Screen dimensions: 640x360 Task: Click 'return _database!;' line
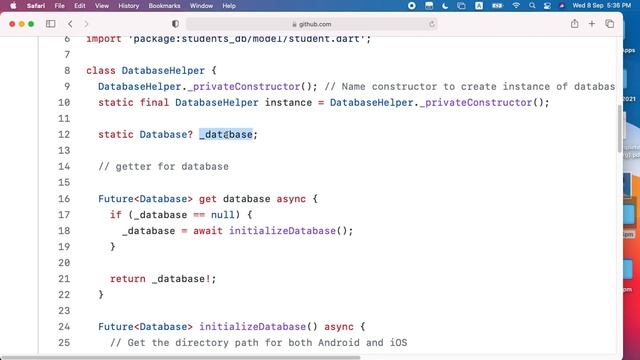(x=163, y=279)
